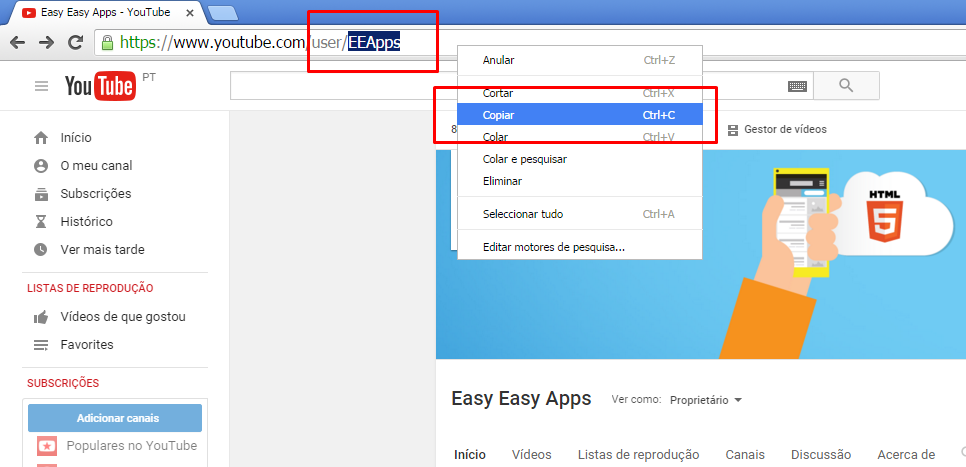
Task: Open the Gestor de vídeos link
Action: coord(785,129)
